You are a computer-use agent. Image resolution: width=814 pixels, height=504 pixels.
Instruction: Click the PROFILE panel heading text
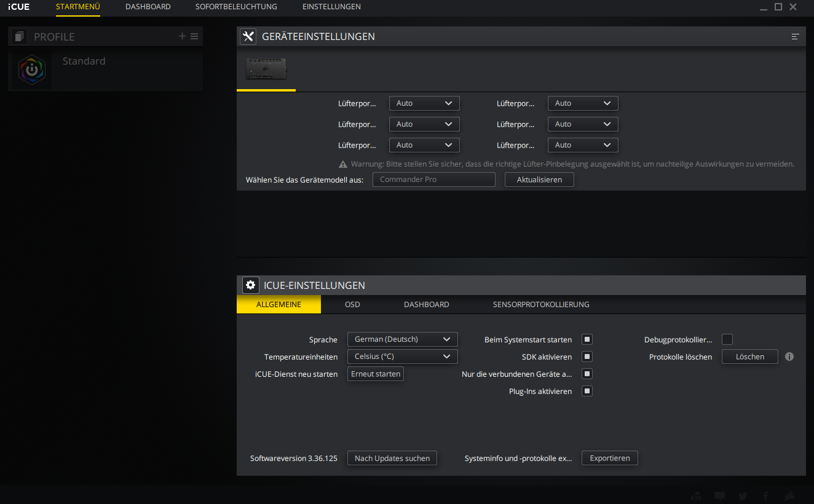[x=54, y=37]
